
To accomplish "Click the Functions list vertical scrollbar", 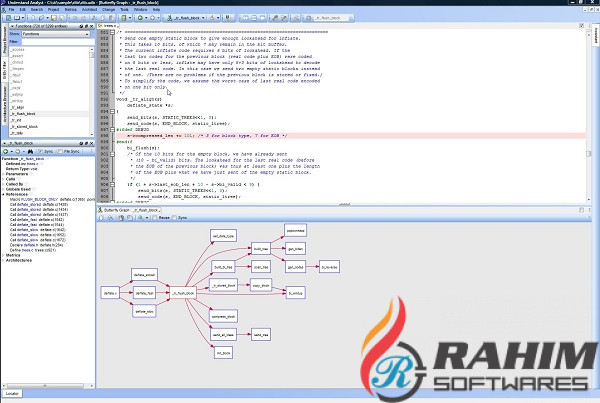I will pyautogui.click(x=92, y=91).
